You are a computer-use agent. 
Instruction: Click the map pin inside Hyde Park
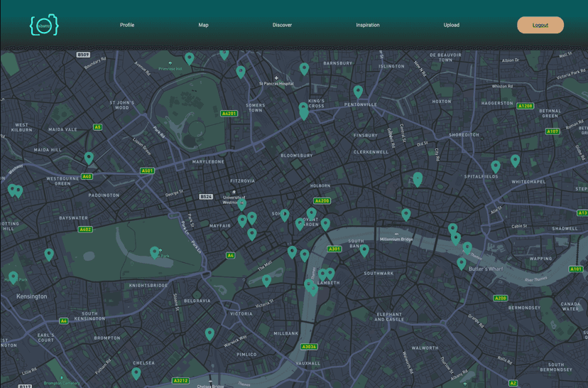coord(155,252)
